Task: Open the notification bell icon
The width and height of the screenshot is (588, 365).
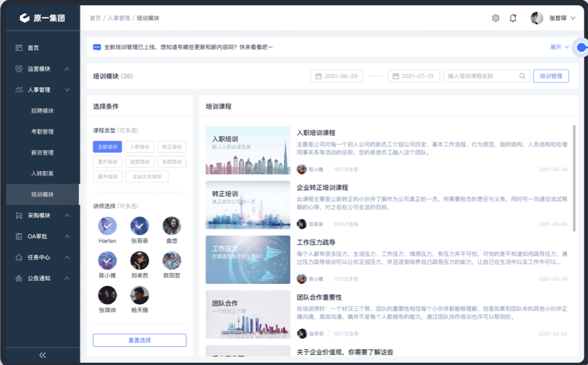Action: point(513,18)
